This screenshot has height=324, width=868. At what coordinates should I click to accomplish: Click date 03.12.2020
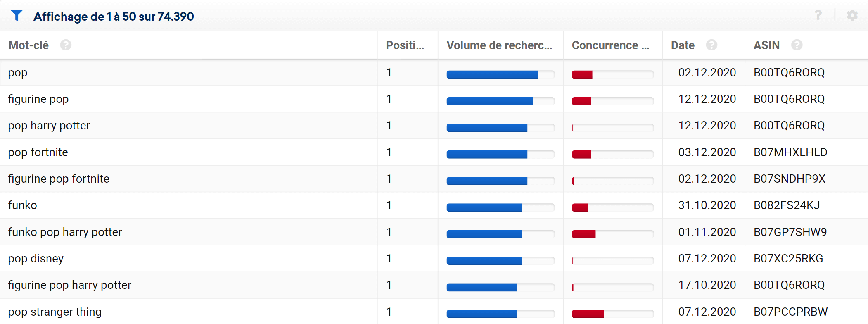[707, 152]
